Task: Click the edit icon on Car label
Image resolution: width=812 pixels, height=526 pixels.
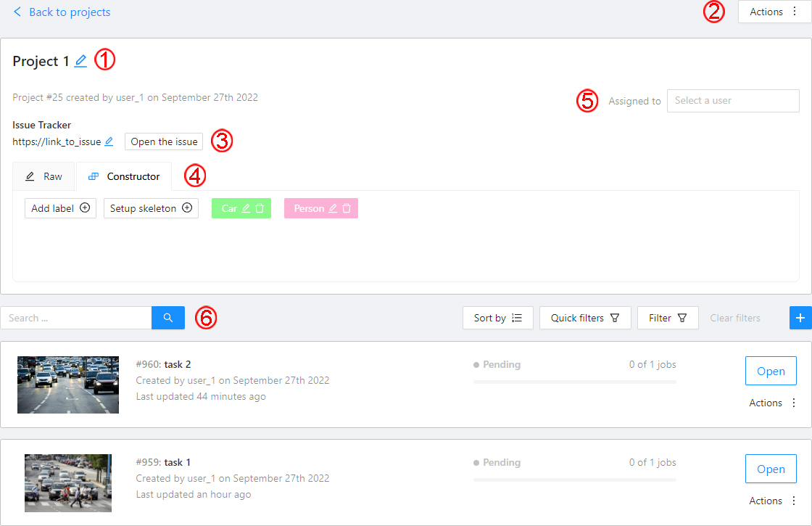Action: point(246,208)
